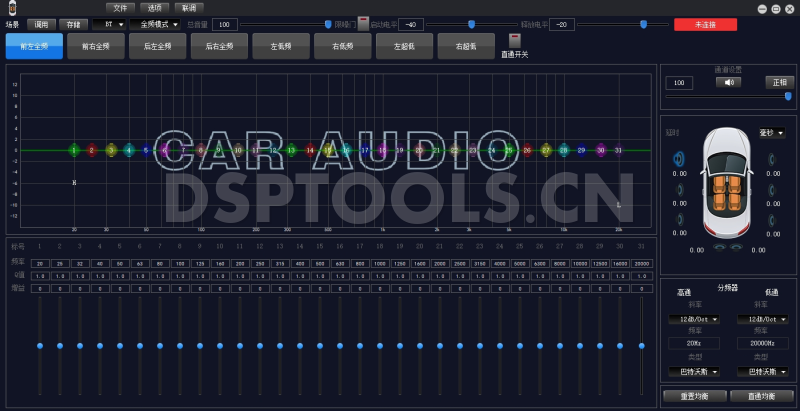Click the channel volume slider handle under 通道设置
800x411 pixels.
788,96
